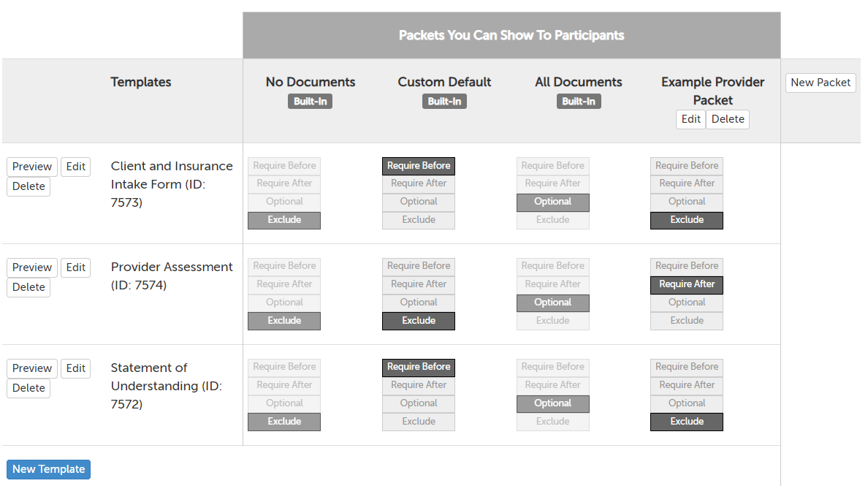Edit the Statement of Understanding template
868x486 pixels.
(x=75, y=368)
